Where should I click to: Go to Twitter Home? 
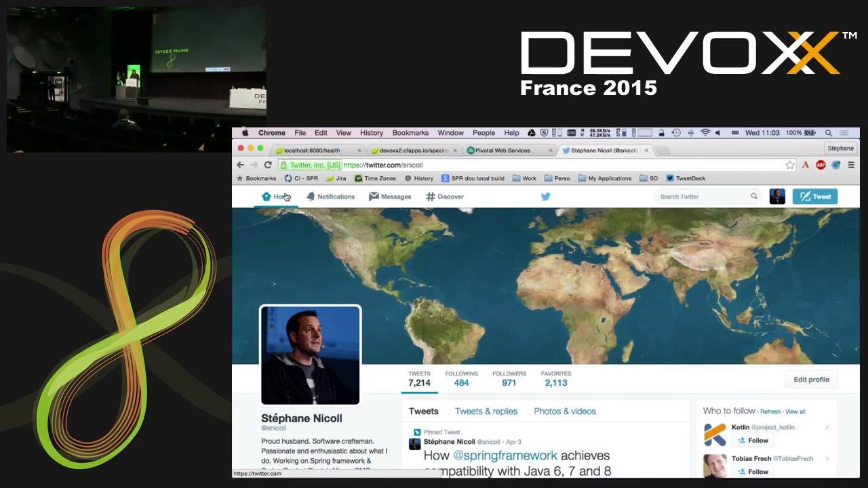click(275, 197)
